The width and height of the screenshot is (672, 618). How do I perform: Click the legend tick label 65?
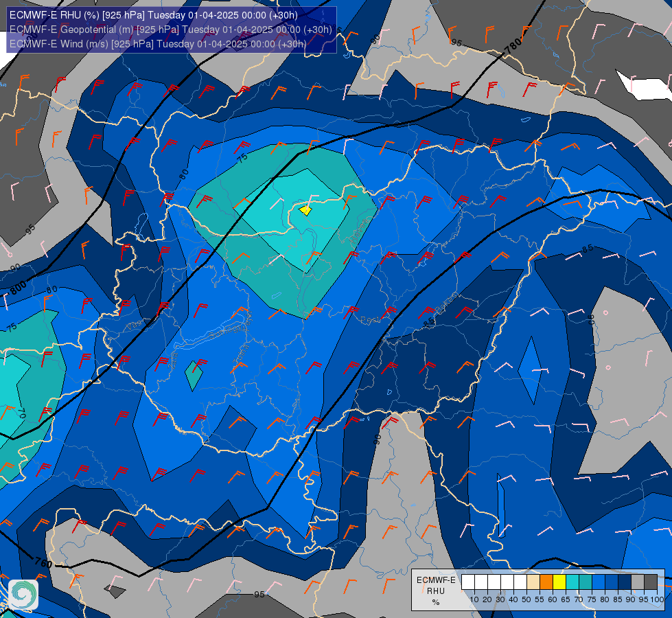point(566,599)
